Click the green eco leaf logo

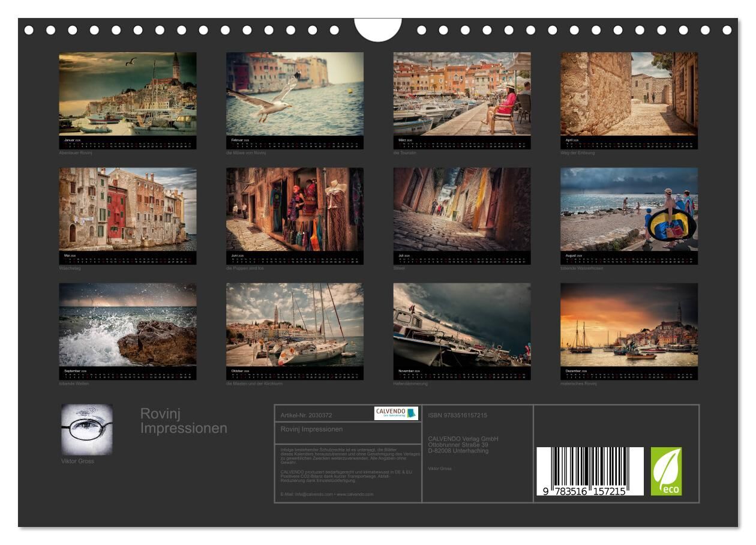(x=666, y=471)
